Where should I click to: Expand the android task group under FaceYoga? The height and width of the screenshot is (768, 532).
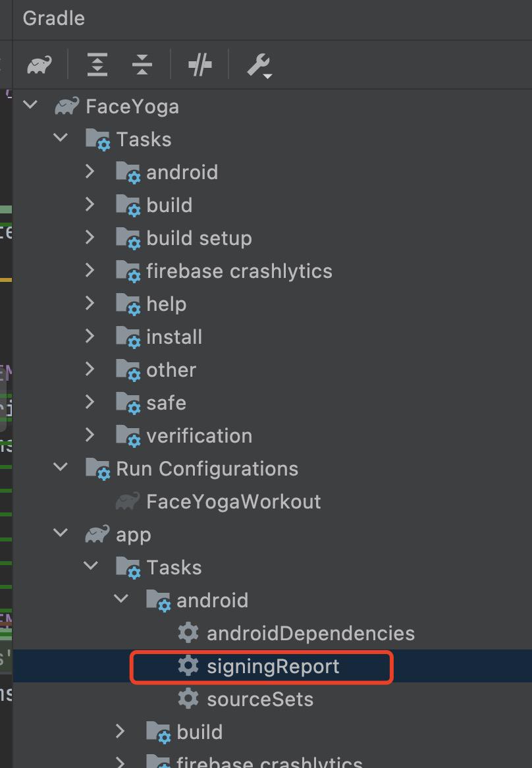click(90, 171)
